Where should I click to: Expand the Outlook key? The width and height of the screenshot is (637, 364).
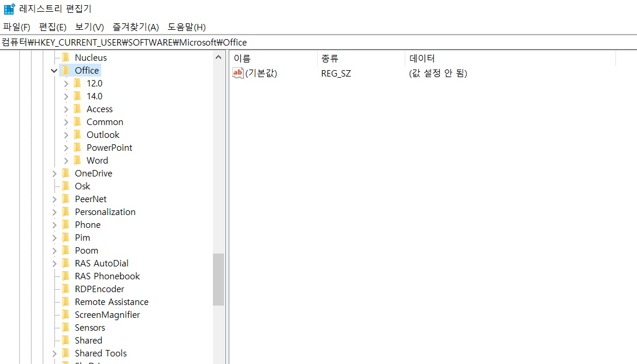pyautogui.click(x=66, y=135)
